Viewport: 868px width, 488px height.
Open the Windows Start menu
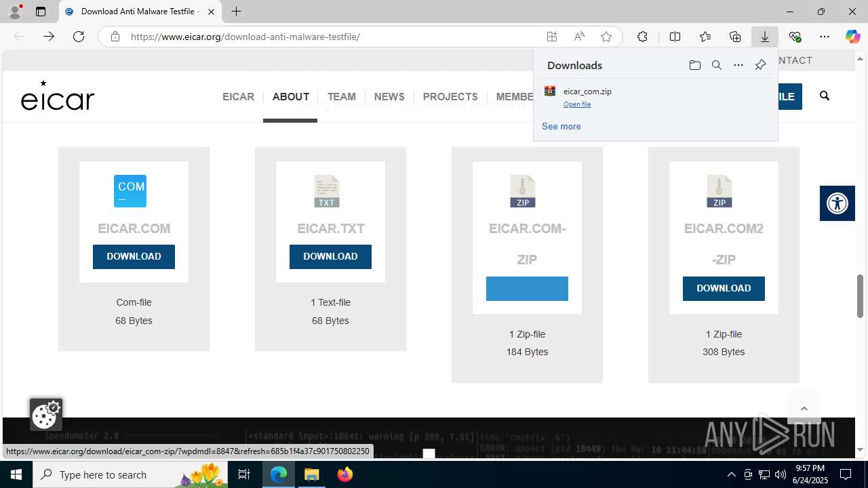click(16, 474)
